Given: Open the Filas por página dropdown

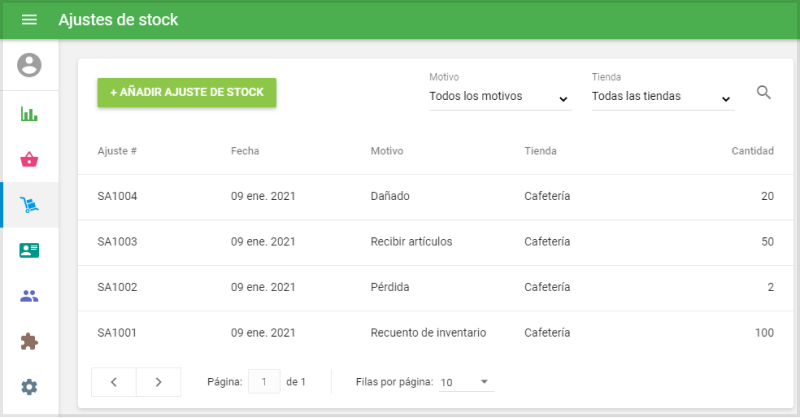Looking at the screenshot, I should 466,382.
